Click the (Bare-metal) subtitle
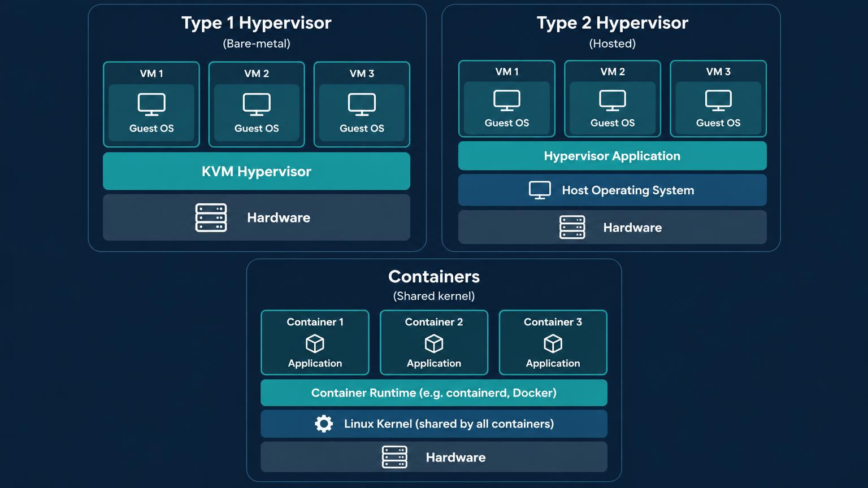The height and width of the screenshot is (488, 868). pyautogui.click(x=257, y=43)
